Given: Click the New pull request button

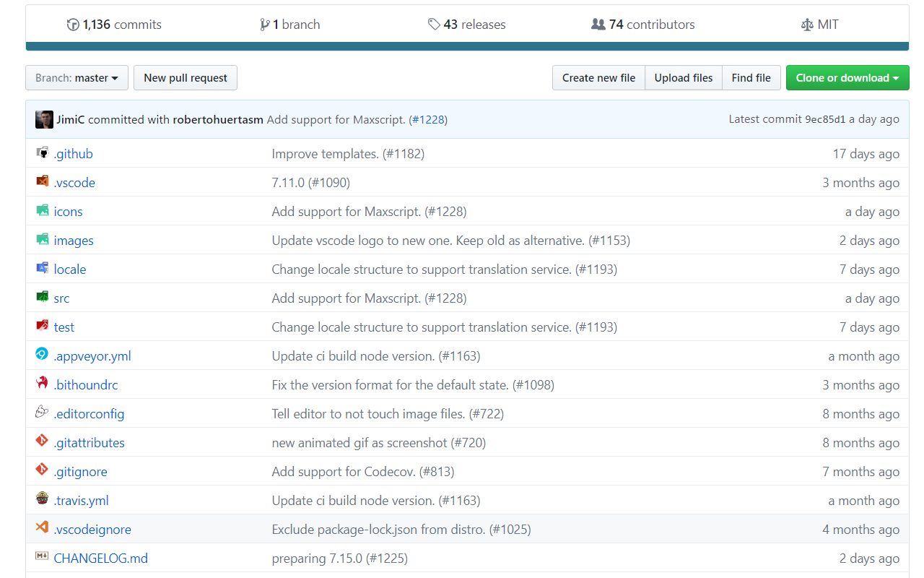Looking at the screenshot, I should [186, 78].
